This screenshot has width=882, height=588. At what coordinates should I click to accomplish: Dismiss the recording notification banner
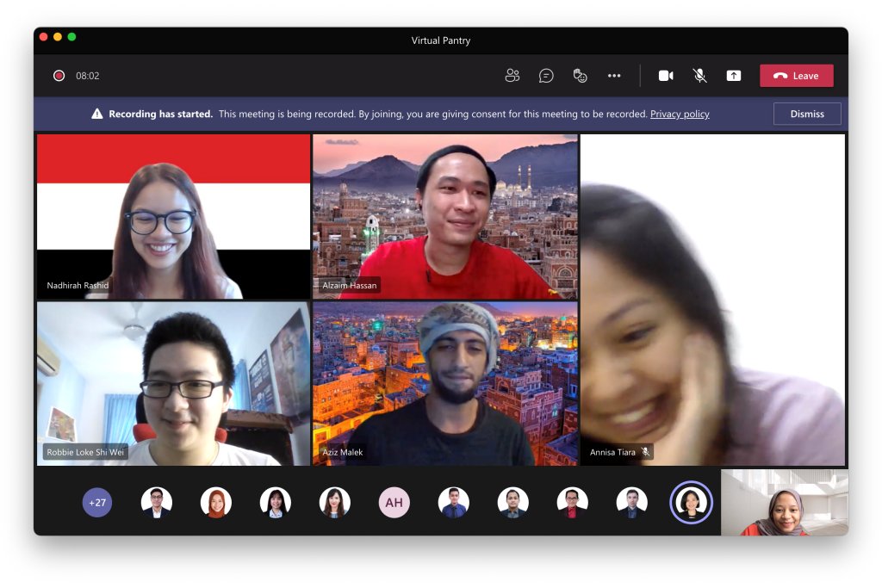(807, 114)
